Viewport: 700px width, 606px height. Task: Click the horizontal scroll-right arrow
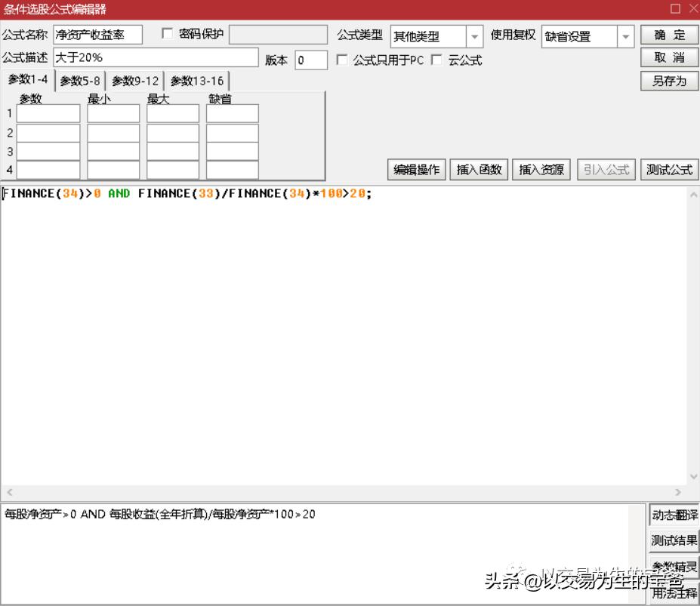(678, 492)
